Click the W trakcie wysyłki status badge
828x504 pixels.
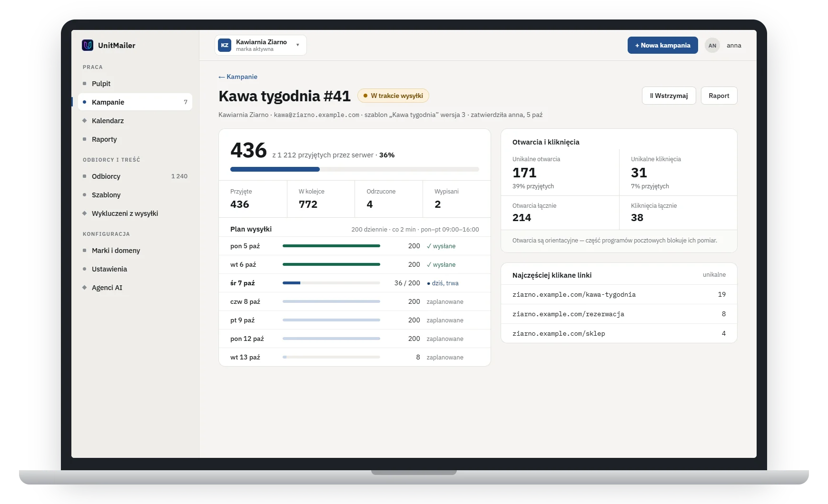393,96
